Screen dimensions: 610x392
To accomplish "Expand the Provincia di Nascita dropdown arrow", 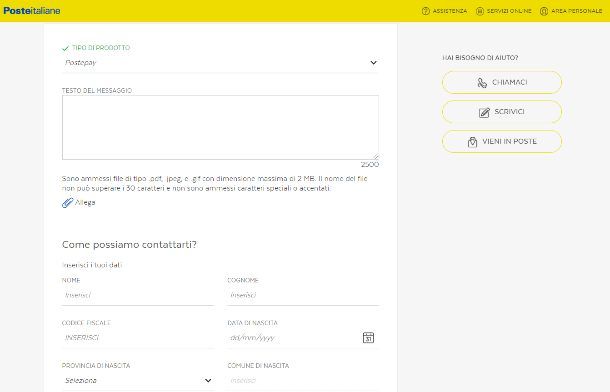I will point(208,380).
